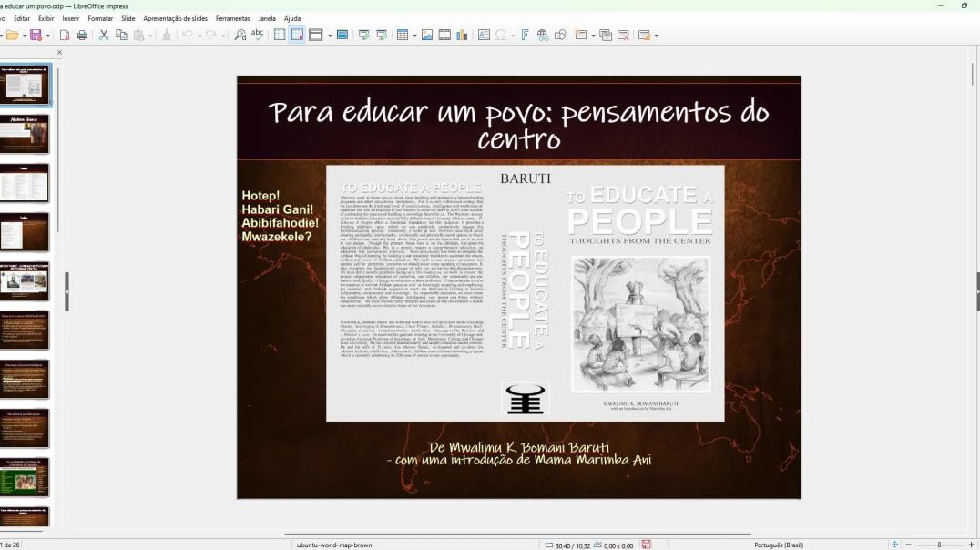Click the Redo arrow icon
This screenshot has width=980, height=550.
click(x=211, y=35)
